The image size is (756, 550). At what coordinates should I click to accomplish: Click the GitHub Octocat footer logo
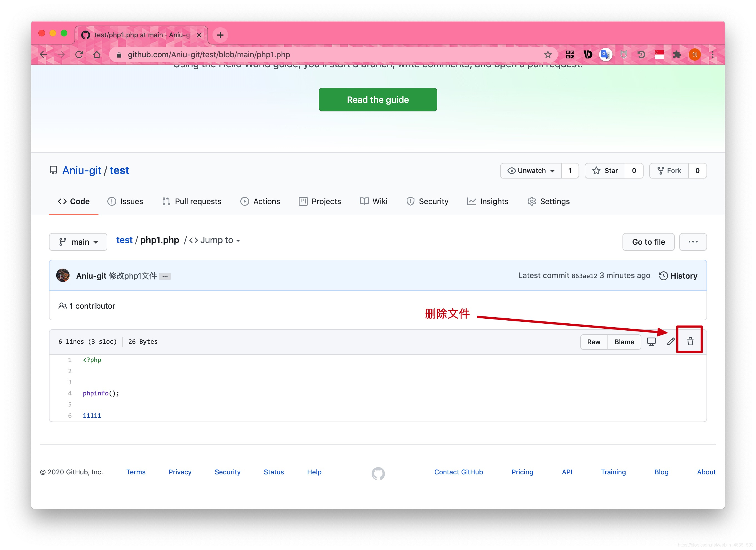coord(378,473)
